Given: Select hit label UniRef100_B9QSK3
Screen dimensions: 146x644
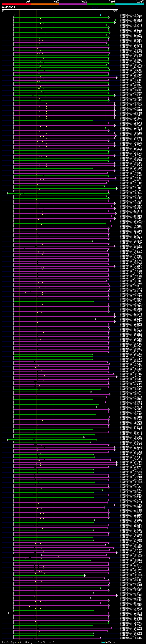Looking at the screenshot, I should point(131,20).
